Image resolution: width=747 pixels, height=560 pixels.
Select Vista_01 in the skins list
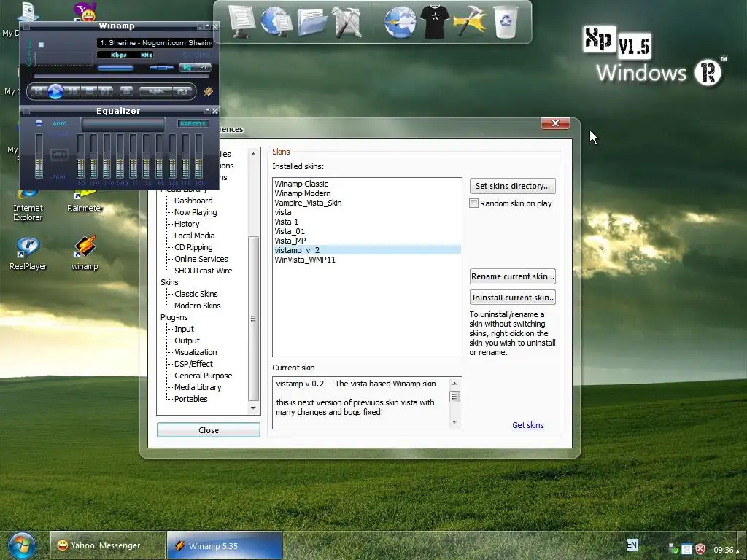290,231
